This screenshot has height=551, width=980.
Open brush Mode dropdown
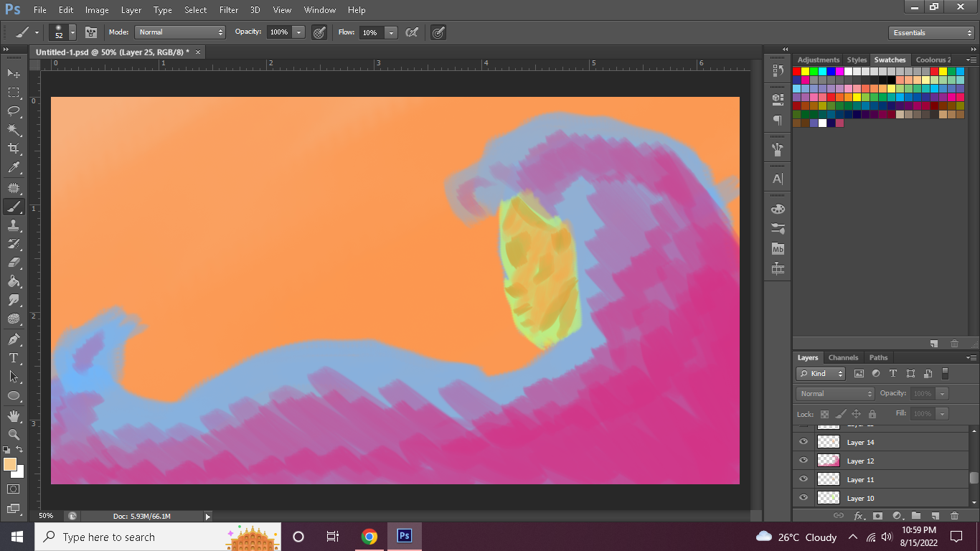(180, 32)
